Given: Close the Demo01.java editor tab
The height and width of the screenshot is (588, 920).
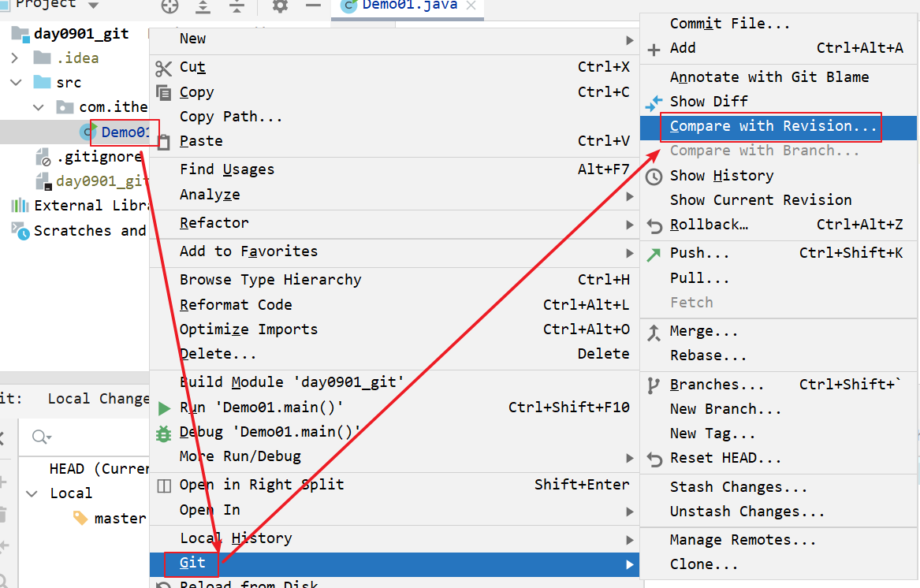Looking at the screenshot, I should pos(471,6).
